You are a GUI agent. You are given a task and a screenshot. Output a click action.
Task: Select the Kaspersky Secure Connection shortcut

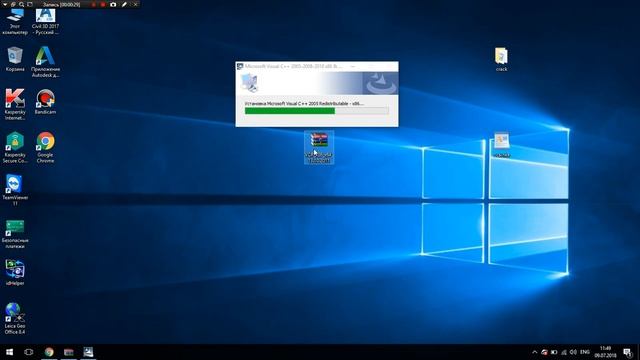(x=15, y=147)
